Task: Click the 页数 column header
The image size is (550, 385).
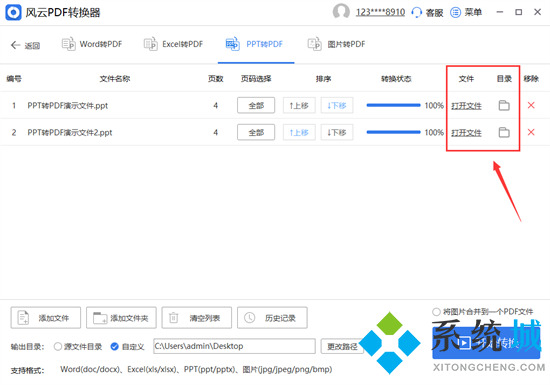Action: [x=215, y=79]
